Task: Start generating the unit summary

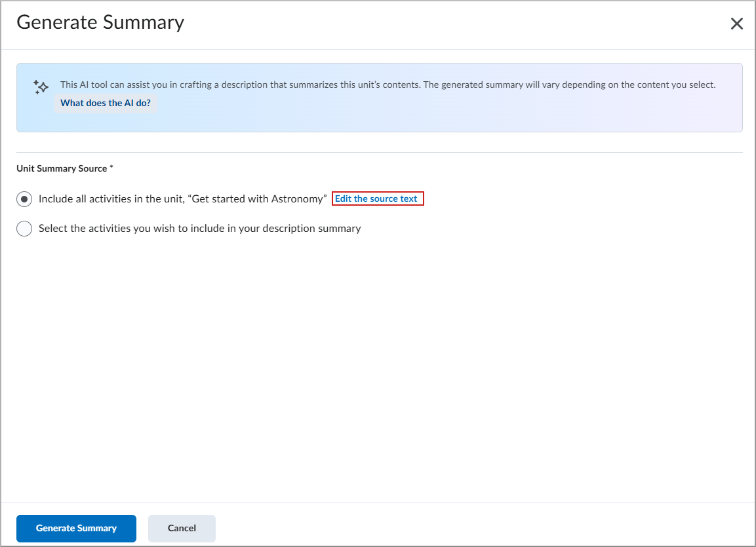Action: tap(76, 528)
